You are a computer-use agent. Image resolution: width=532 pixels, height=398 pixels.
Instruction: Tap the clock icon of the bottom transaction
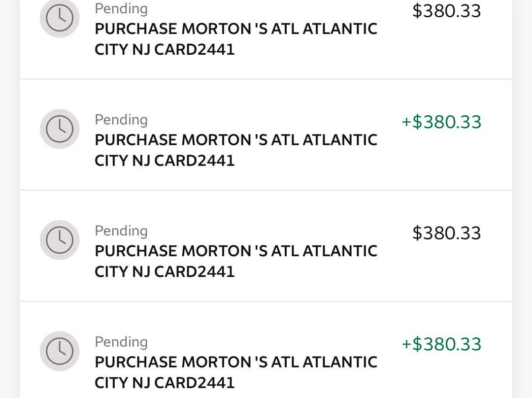pos(60,351)
